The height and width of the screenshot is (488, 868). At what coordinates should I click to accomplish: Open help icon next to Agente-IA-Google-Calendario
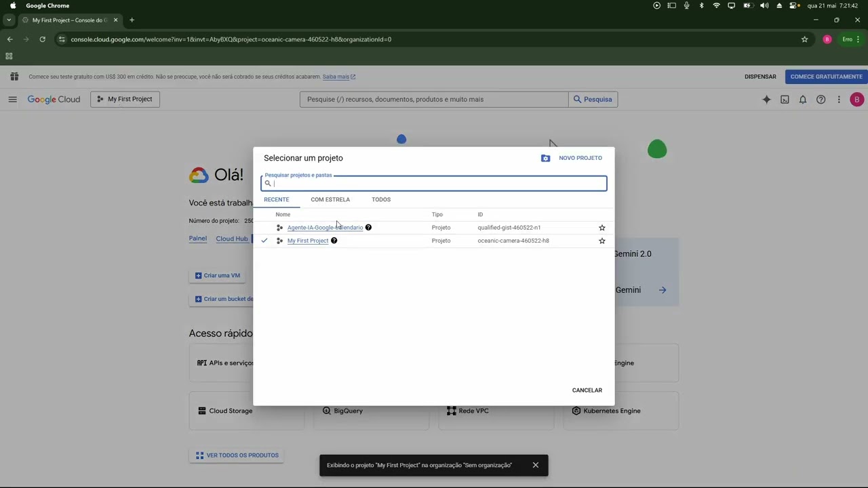[x=368, y=228]
